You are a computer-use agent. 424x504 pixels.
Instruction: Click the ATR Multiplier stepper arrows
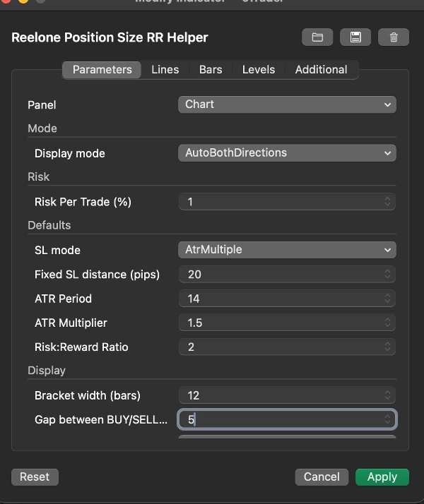click(387, 323)
